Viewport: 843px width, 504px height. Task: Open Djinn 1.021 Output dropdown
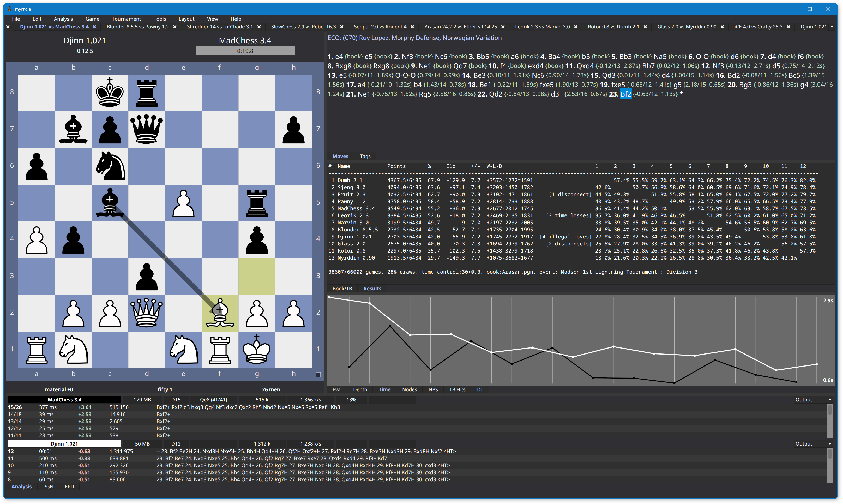coord(813,444)
